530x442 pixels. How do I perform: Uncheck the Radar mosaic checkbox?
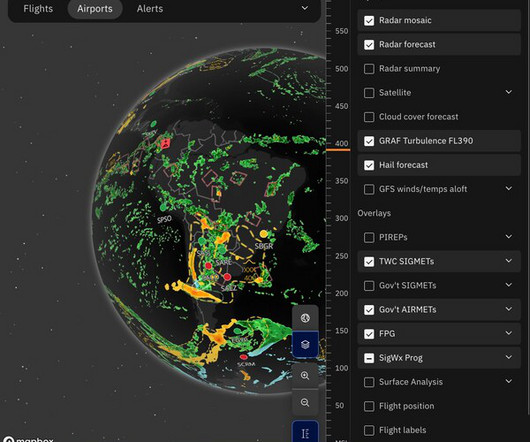[369, 21]
